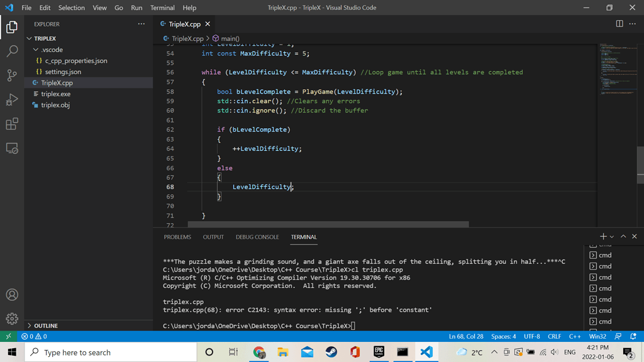Switch to the DEBUG CONSOLE tab
This screenshot has width=644, height=362.
point(257,237)
